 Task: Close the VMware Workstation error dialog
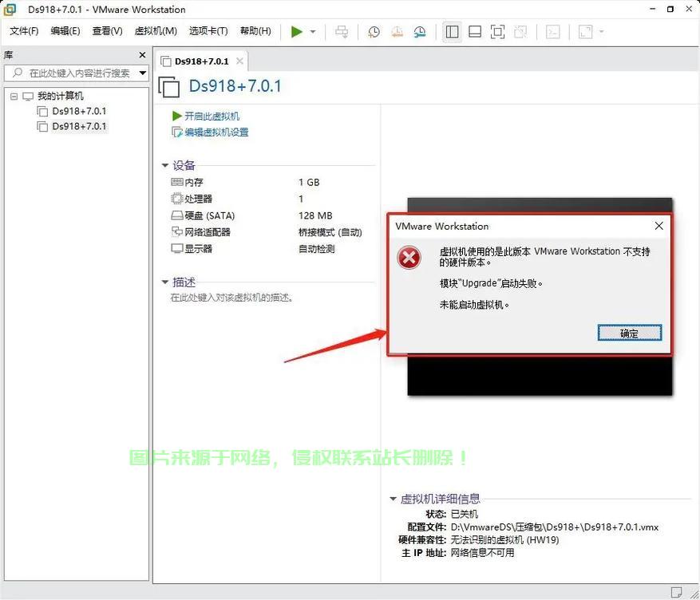click(659, 226)
